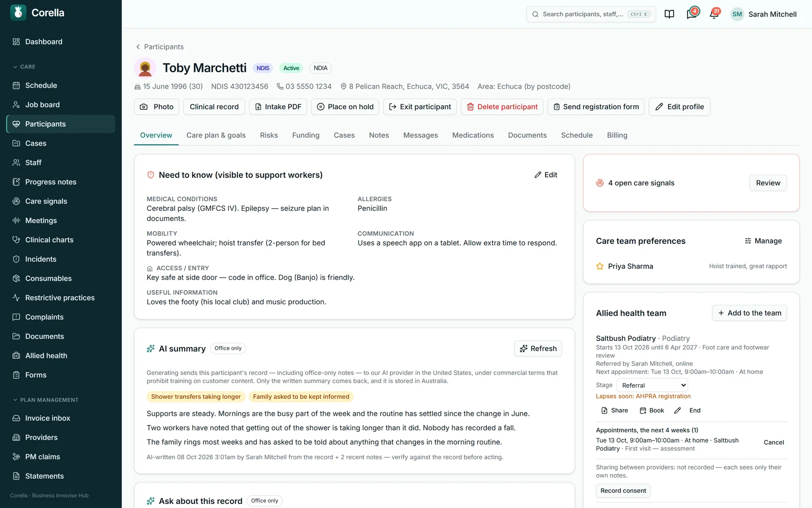The image size is (812, 508).
Task: Click Record consent button
Action: pos(623,491)
